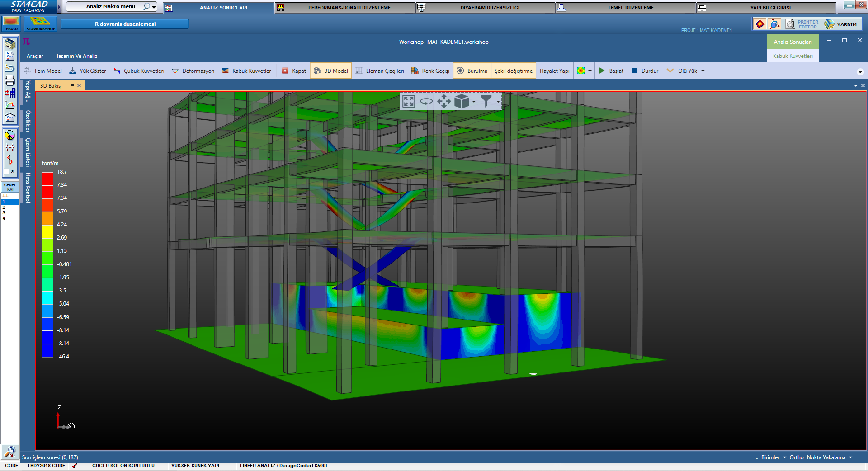
Task: Click the R davranis duzenlemesi button
Action: pos(125,24)
